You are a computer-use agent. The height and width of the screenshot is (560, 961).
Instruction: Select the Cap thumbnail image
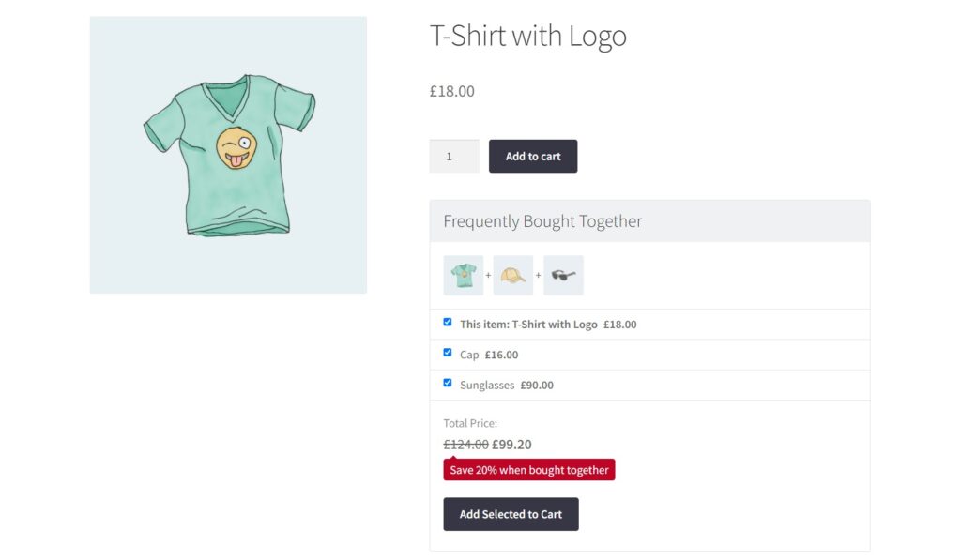point(512,275)
